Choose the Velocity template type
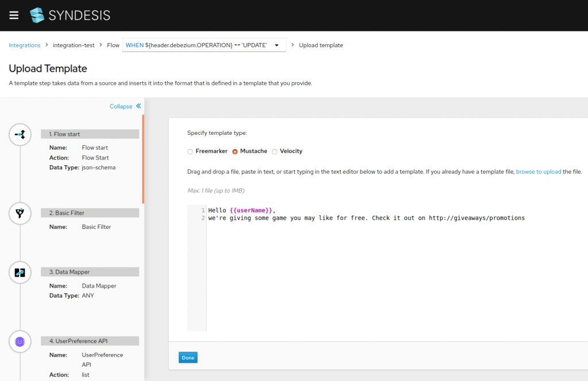This screenshot has height=381, width=588. [274, 151]
